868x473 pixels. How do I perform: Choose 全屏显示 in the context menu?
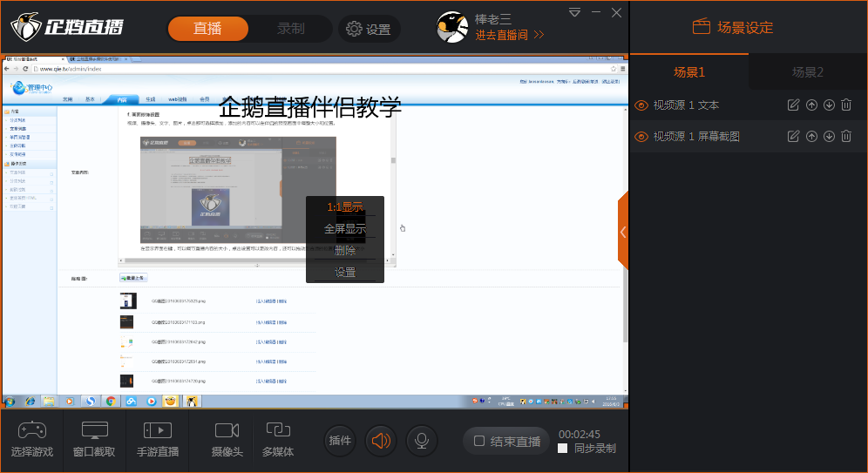[x=345, y=228]
